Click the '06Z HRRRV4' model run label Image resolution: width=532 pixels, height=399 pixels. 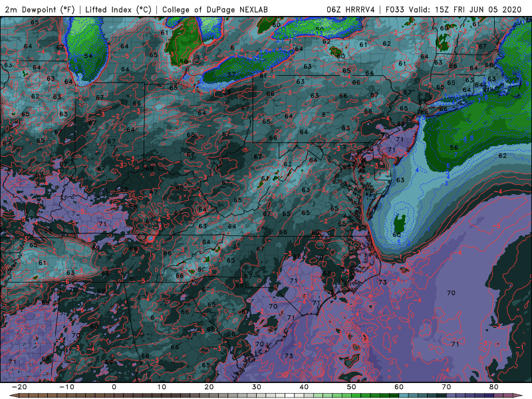(350, 9)
